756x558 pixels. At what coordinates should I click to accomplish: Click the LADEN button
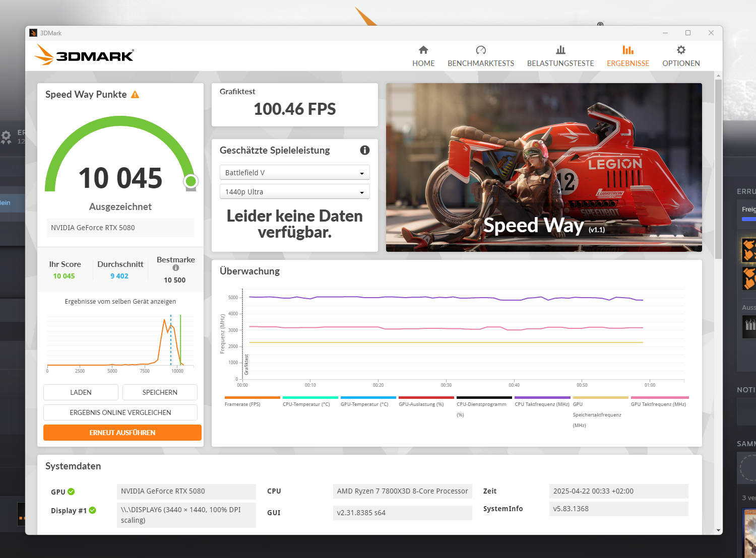tap(81, 392)
